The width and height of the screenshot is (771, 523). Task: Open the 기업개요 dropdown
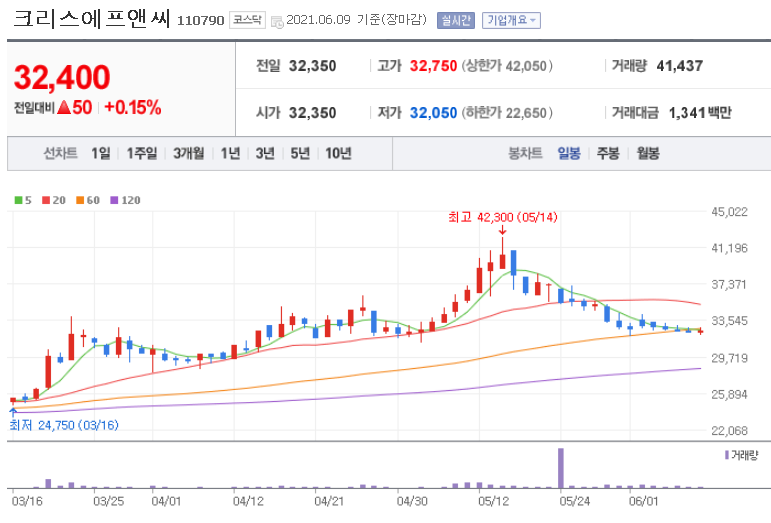click(511, 20)
